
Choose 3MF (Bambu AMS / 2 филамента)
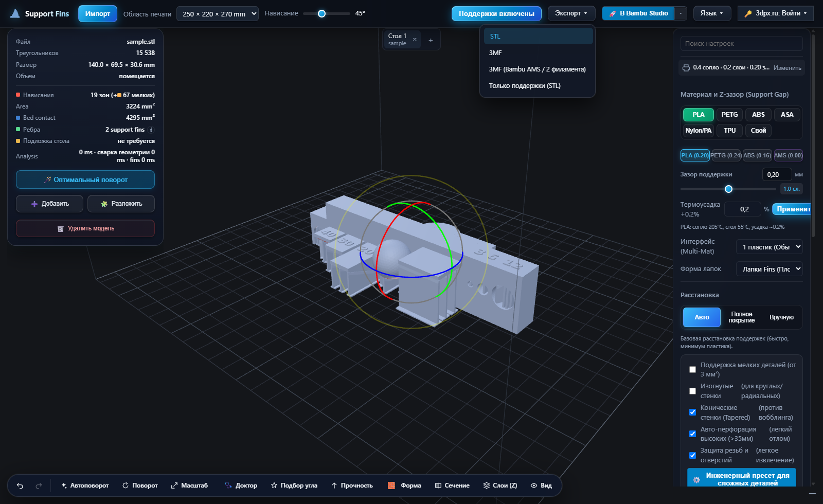point(539,69)
